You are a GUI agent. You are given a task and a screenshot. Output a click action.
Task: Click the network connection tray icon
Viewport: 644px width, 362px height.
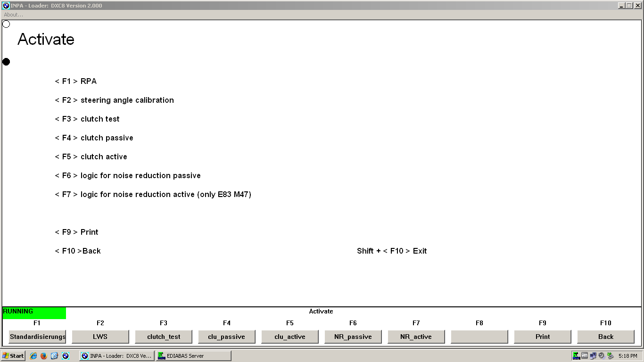pos(593,356)
